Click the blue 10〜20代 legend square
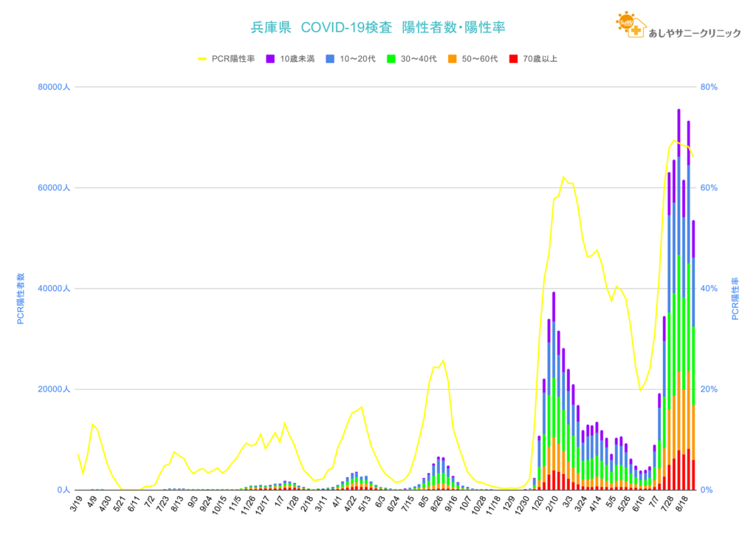Viewport: 756px width, 534px height. point(331,58)
